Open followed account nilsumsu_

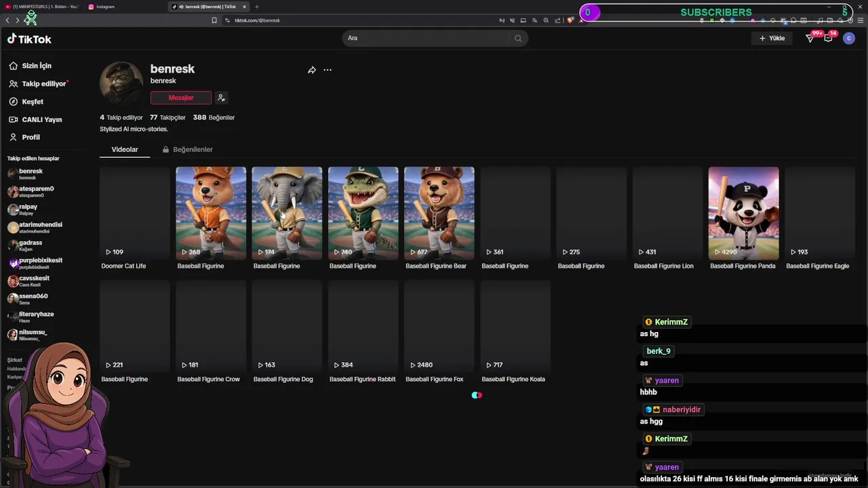click(29, 335)
